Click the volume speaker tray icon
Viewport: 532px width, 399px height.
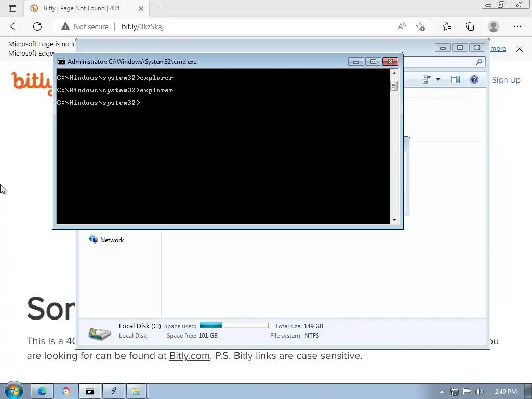(479, 392)
